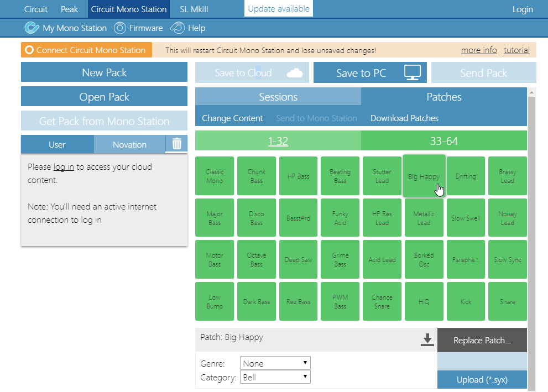Select the Borked Osc patch
Viewport: 548px width, 392px height.
pyautogui.click(x=424, y=259)
